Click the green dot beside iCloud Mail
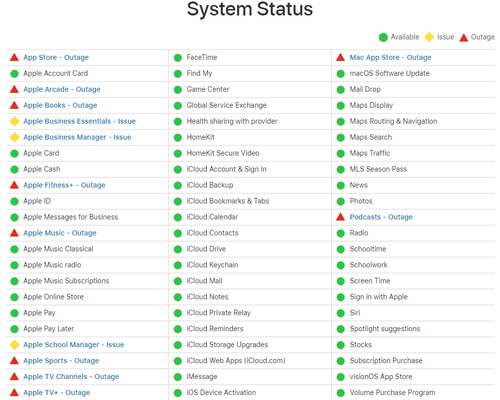The height and width of the screenshot is (400, 500). [x=178, y=281]
